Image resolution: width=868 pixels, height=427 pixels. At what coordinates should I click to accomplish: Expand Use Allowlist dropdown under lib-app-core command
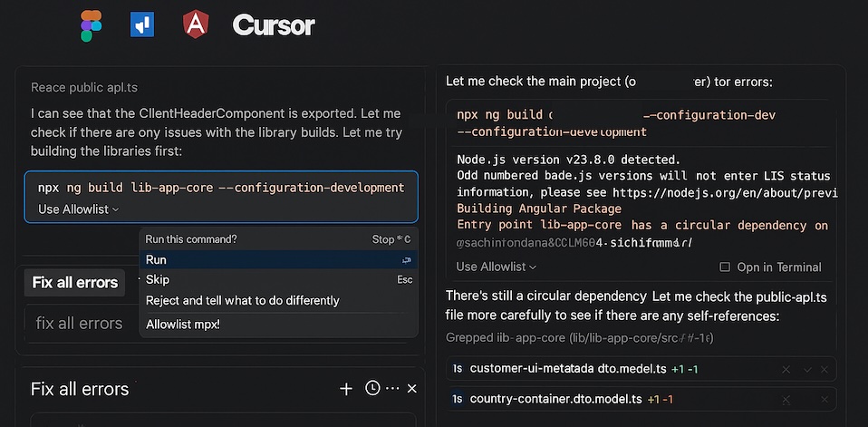pos(79,209)
